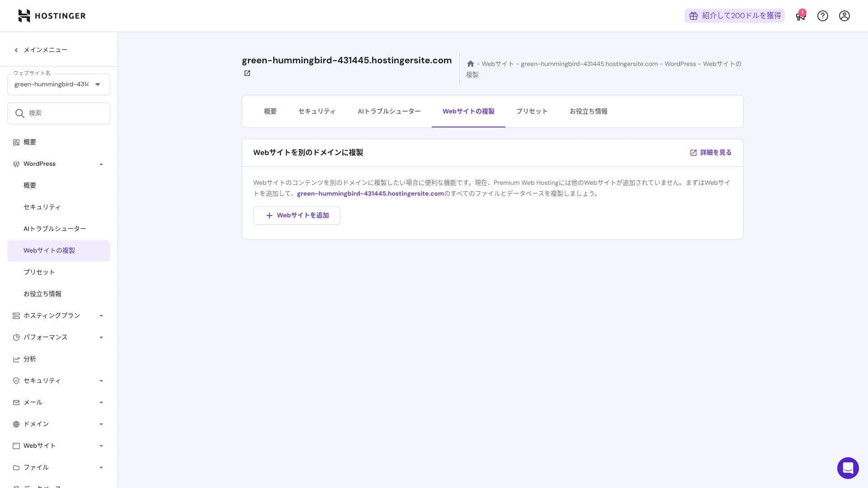Select AIトラブルシューター in sidebar
The height and width of the screenshot is (488, 868).
(x=59, y=229)
